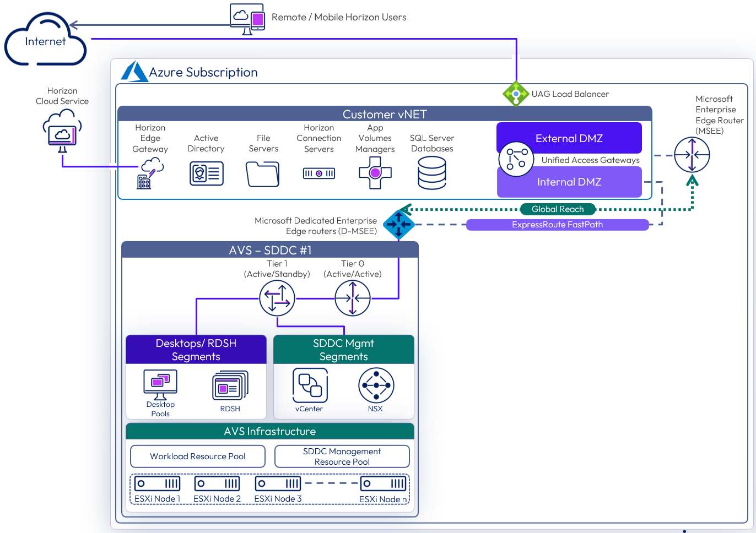Select the External DMZ box
756x533 pixels.
569,138
